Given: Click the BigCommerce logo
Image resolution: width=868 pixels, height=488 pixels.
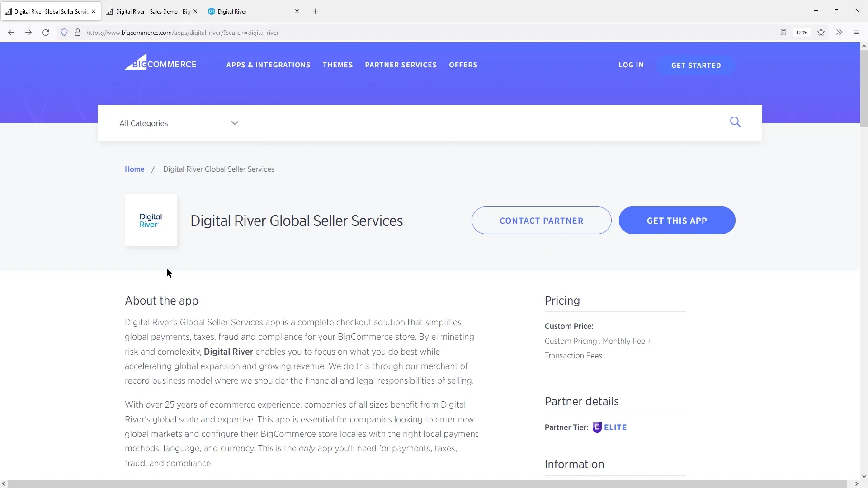Looking at the screenshot, I should 160,63.
